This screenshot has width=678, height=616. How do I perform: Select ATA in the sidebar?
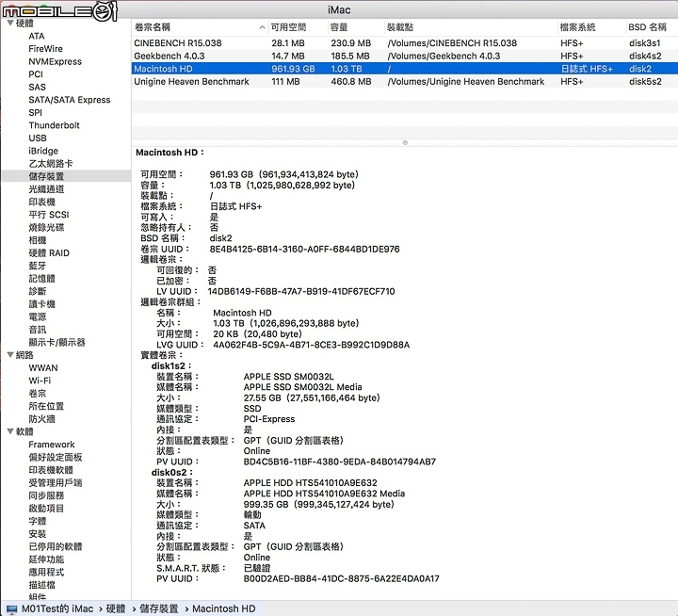click(x=37, y=36)
